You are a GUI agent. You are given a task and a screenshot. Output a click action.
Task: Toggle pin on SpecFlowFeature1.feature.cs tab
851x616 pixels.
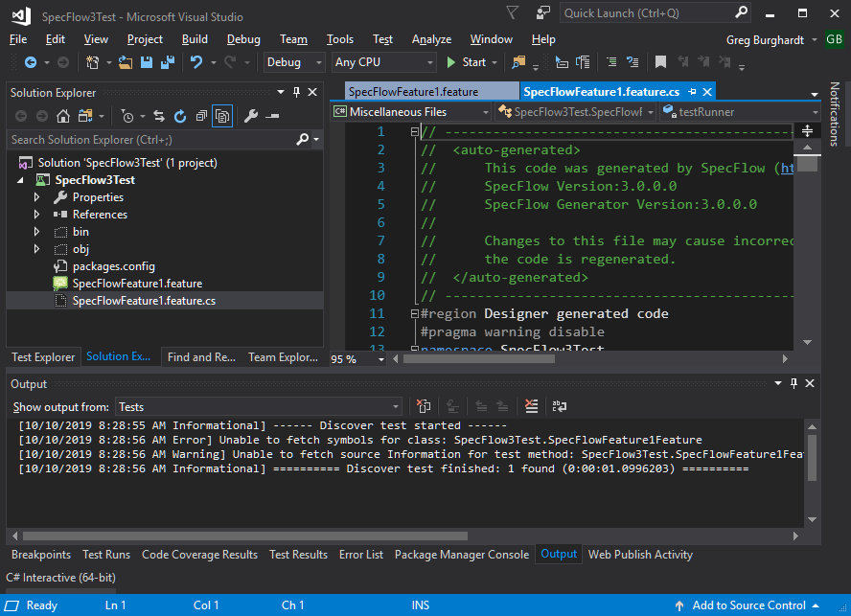tap(692, 92)
